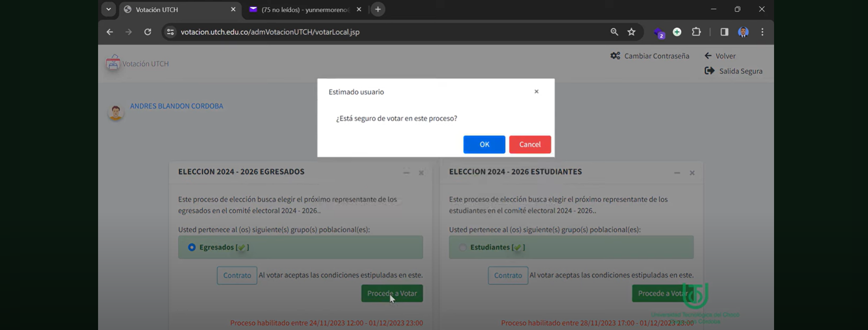Open Contrato in the Estudiantes panel
This screenshot has width=868, height=330.
[508, 276]
